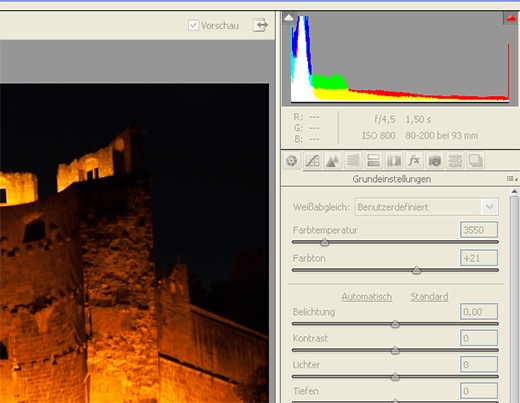Open the Snapshots tab icon
The image size is (520, 403).
click(475, 161)
